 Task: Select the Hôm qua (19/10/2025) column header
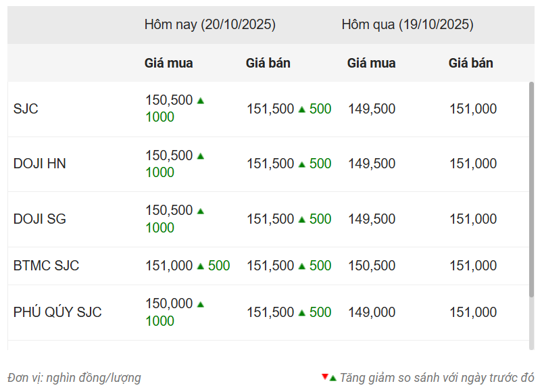pos(407,25)
